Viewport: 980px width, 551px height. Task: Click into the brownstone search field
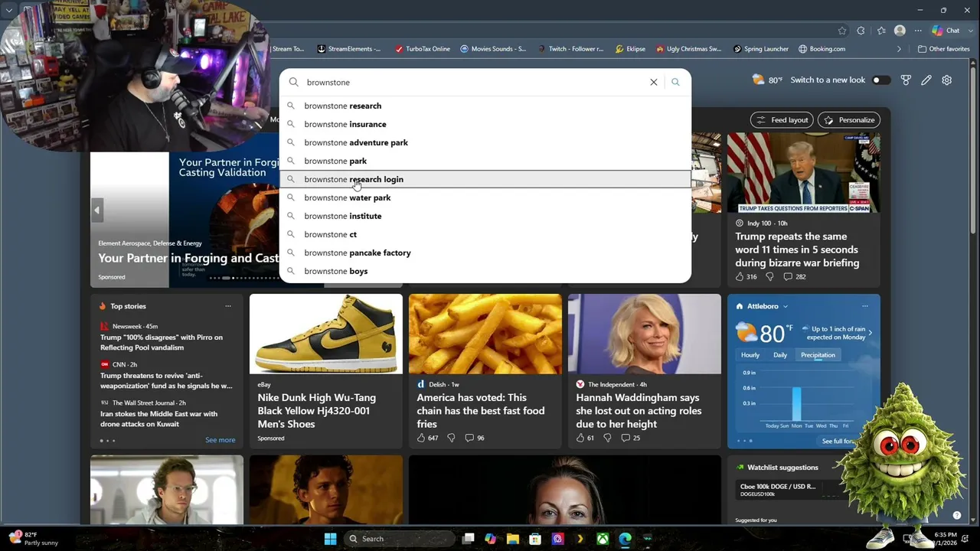[473, 82]
